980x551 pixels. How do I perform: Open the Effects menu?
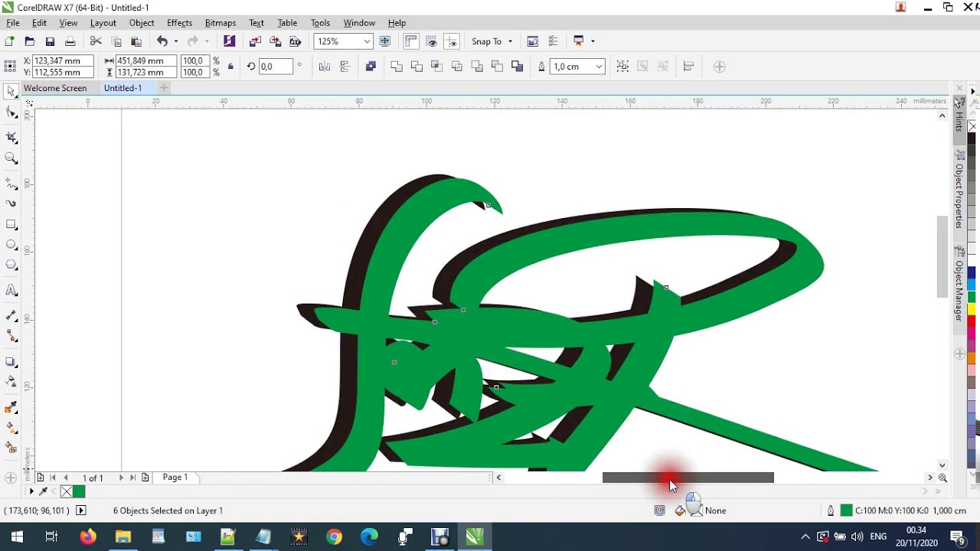tap(179, 23)
